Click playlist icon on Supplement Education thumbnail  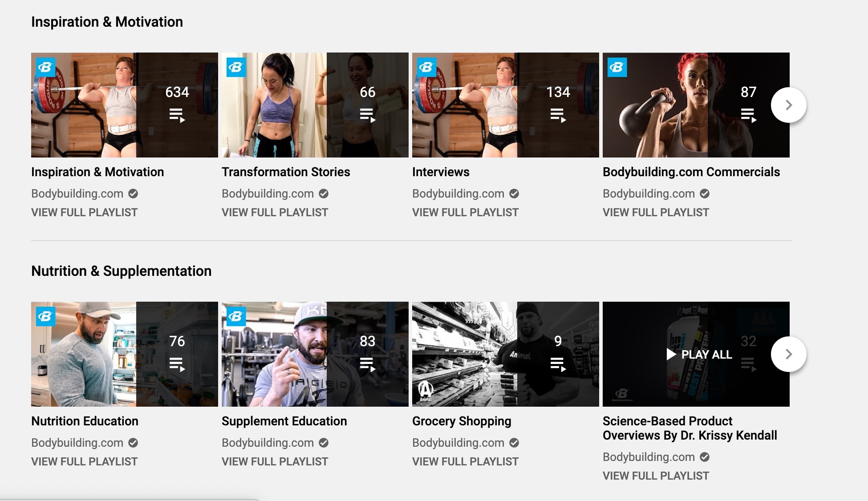[367, 365]
